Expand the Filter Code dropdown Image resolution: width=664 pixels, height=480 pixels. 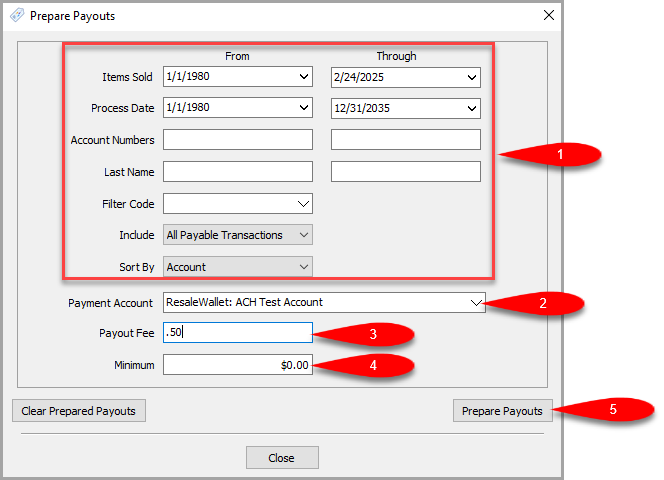(303, 204)
